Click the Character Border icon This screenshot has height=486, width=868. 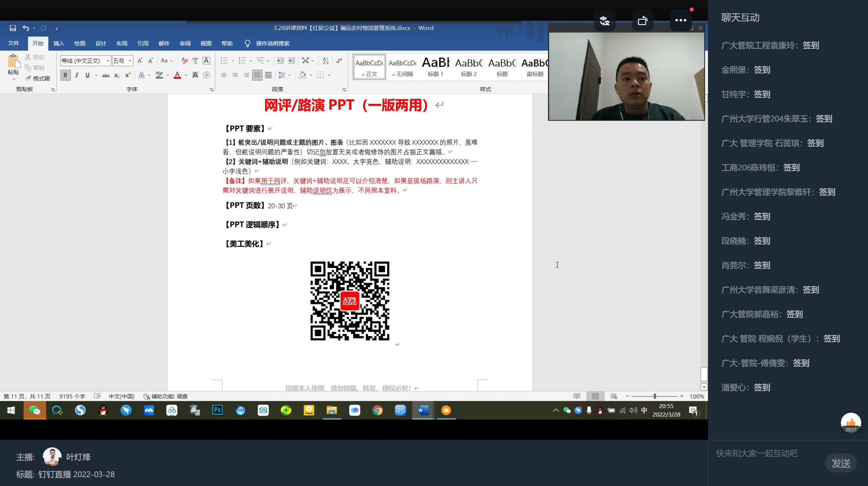(206, 61)
